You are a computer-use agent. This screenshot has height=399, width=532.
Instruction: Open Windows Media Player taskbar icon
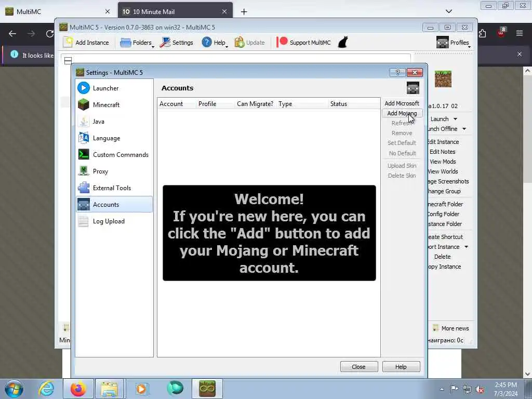[141, 389]
